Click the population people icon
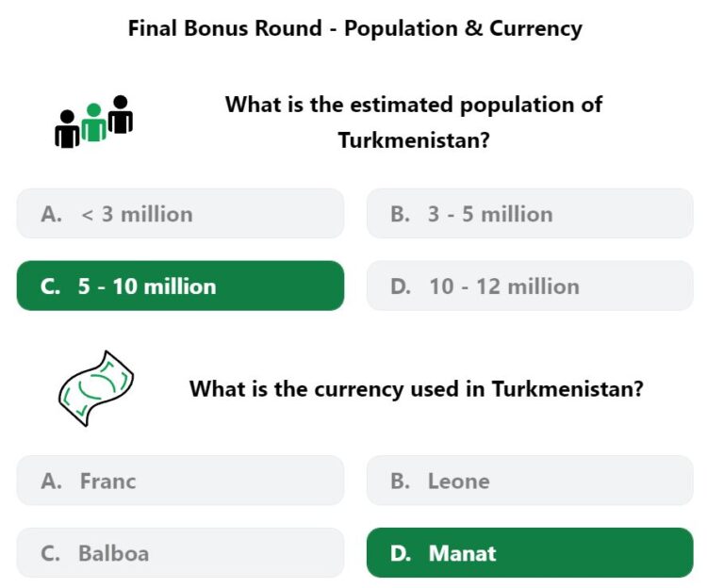Screen dimensions: 707x588 tap(93, 122)
